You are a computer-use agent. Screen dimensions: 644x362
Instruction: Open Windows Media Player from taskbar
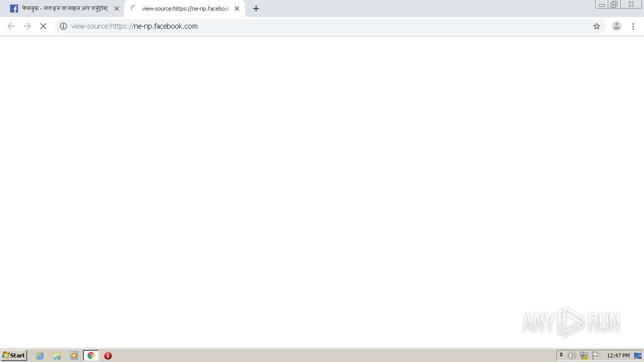[74, 355]
